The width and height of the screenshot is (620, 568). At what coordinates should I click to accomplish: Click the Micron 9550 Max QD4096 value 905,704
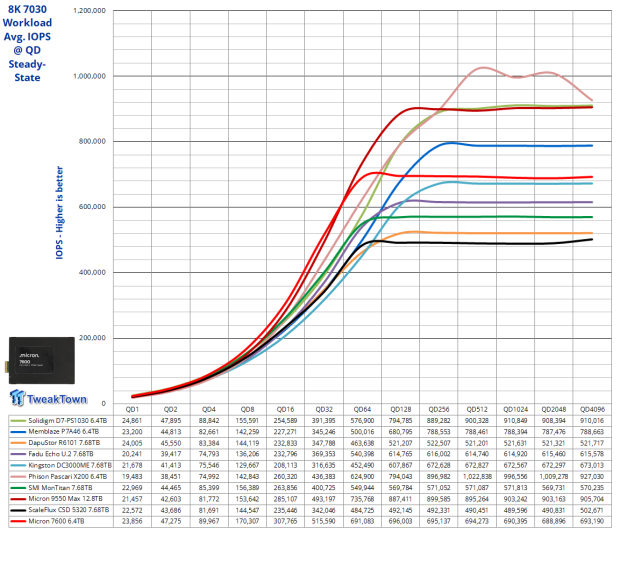pyautogui.click(x=592, y=499)
